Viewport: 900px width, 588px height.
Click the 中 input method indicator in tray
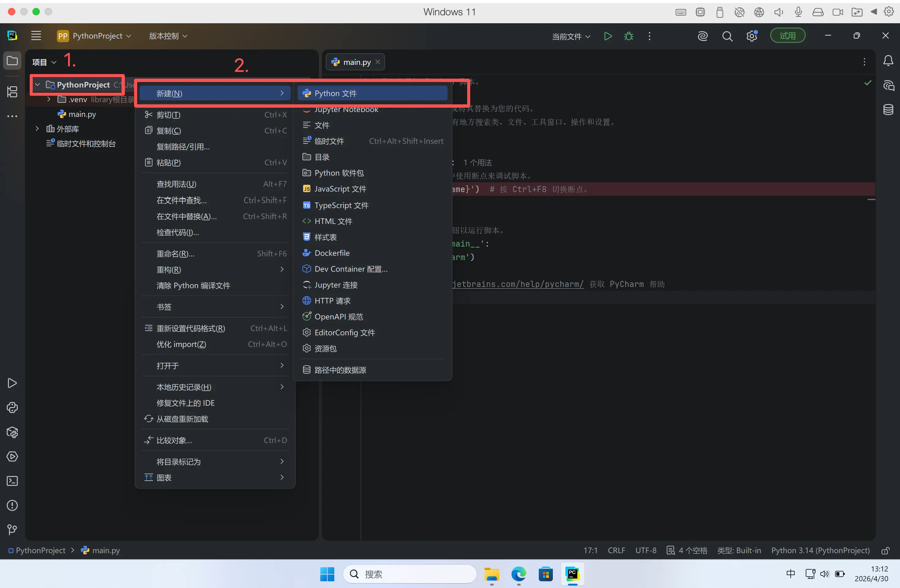point(791,574)
